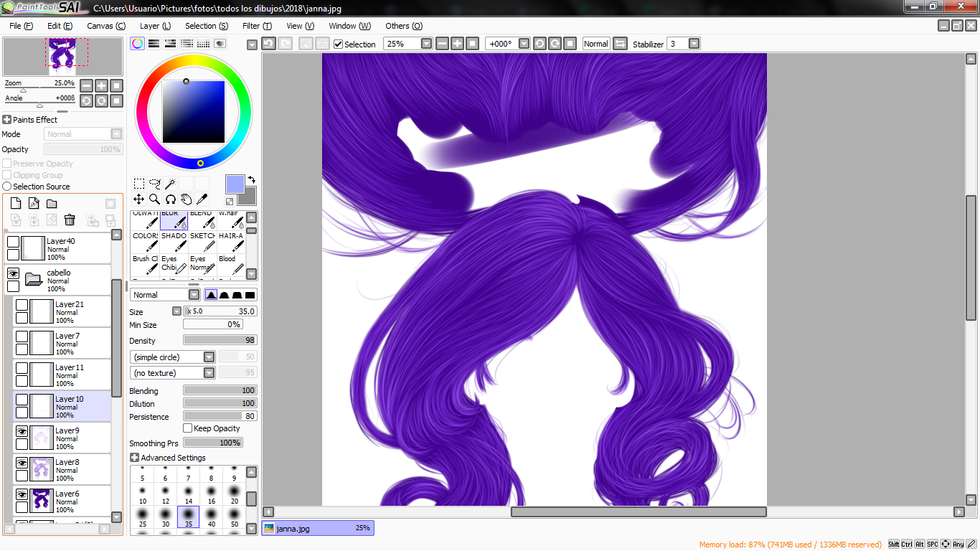Open the 25% zoom level dropdown

426,44
